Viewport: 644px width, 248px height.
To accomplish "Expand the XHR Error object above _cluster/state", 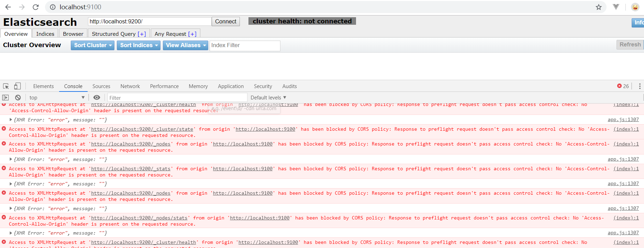I will [11, 120].
